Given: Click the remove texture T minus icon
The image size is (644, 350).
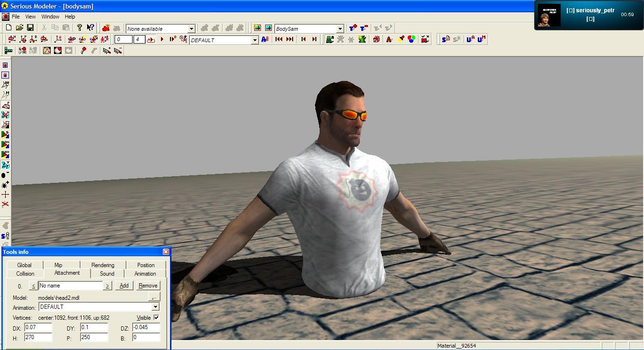Looking at the screenshot, I should click(x=364, y=28).
